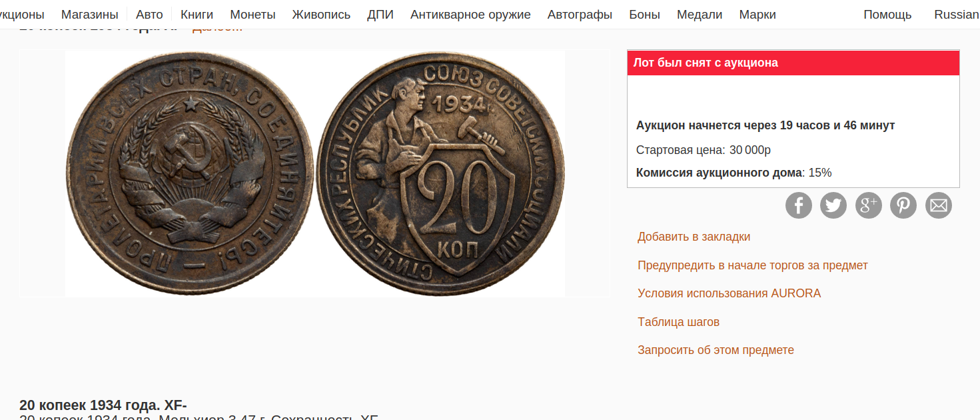This screenshot has height=420, width=980.
Task: Open the Магазины menu item
Action: [90, 15]
